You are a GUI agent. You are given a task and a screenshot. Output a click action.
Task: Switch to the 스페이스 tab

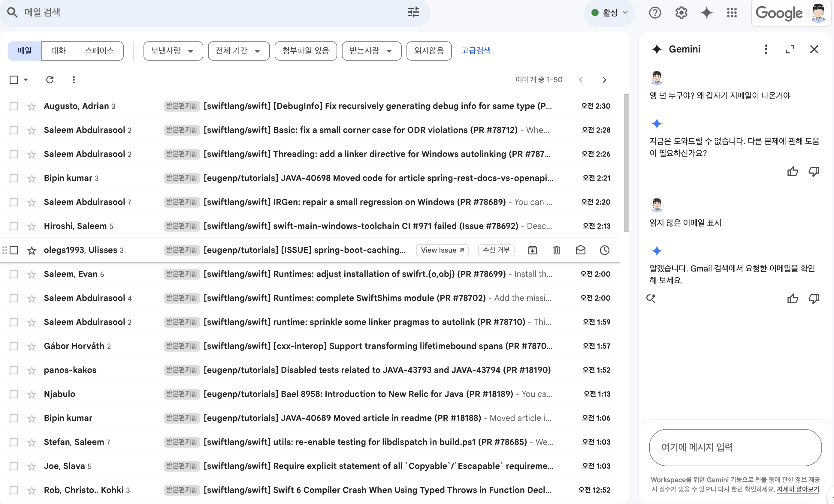tap(99, 51)
